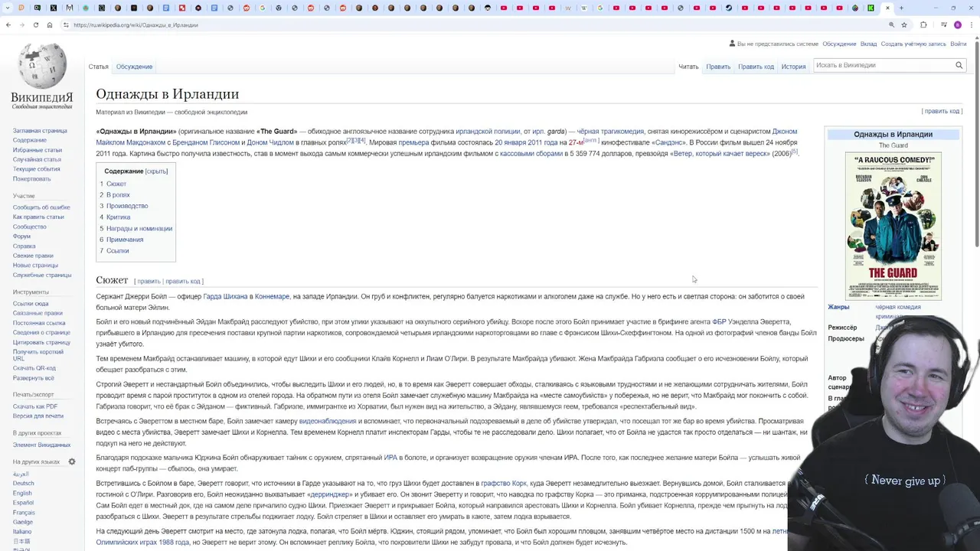Open sidebar link 'Свежие правки'

(x=33, y=256)
